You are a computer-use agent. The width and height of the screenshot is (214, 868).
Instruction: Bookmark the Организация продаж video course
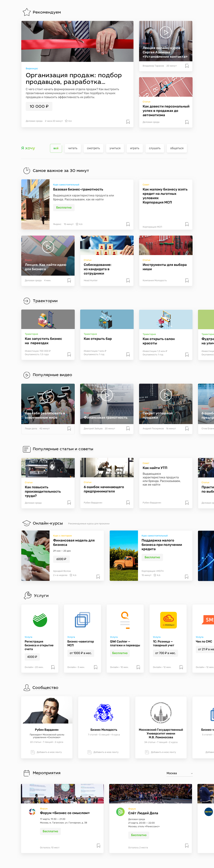click(128, 122)
